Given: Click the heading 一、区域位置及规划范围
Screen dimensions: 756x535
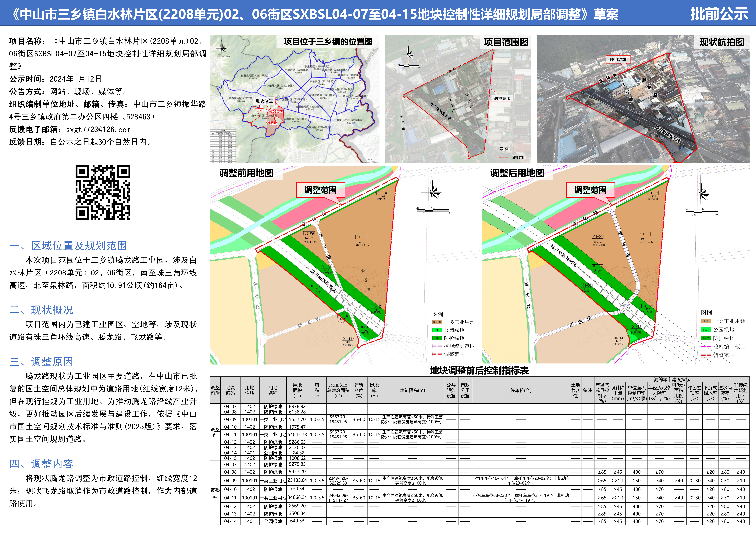Looking at the screenshot, I should coord(68,246).
